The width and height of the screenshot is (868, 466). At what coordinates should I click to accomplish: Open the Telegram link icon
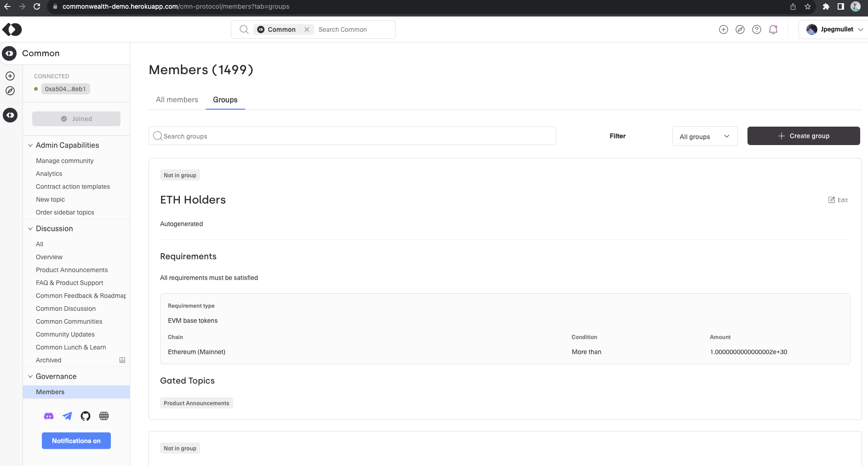pos(67,416)
